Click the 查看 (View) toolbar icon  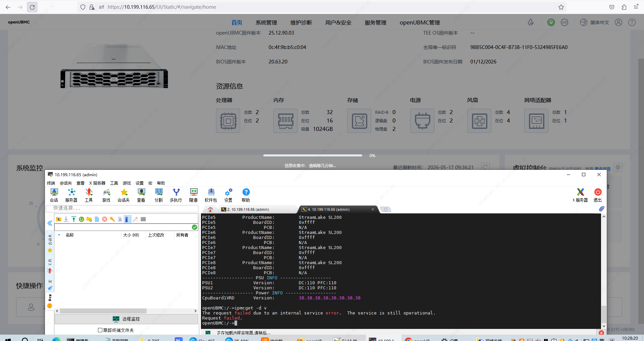[141, 195]
